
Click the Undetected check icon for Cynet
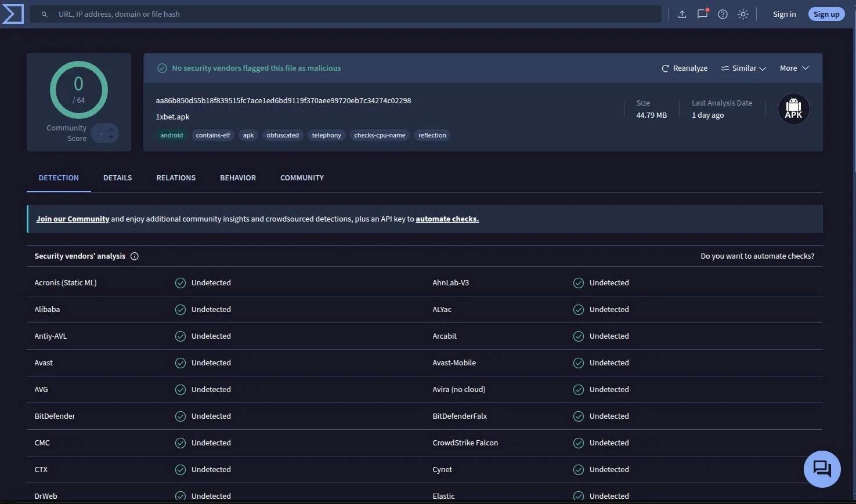tap(579, 470)
